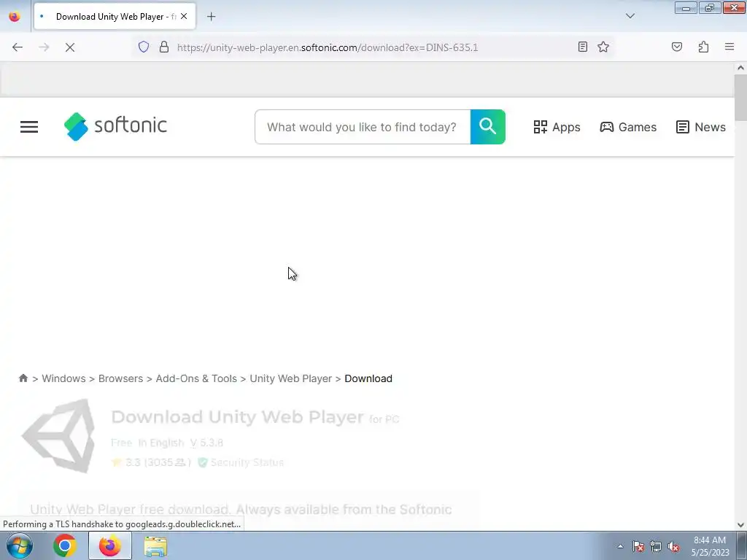The width and height of the screenshot is (747, 560).
Task: Select Firefox in the taskbar
Action: click(x=110, y=545)
